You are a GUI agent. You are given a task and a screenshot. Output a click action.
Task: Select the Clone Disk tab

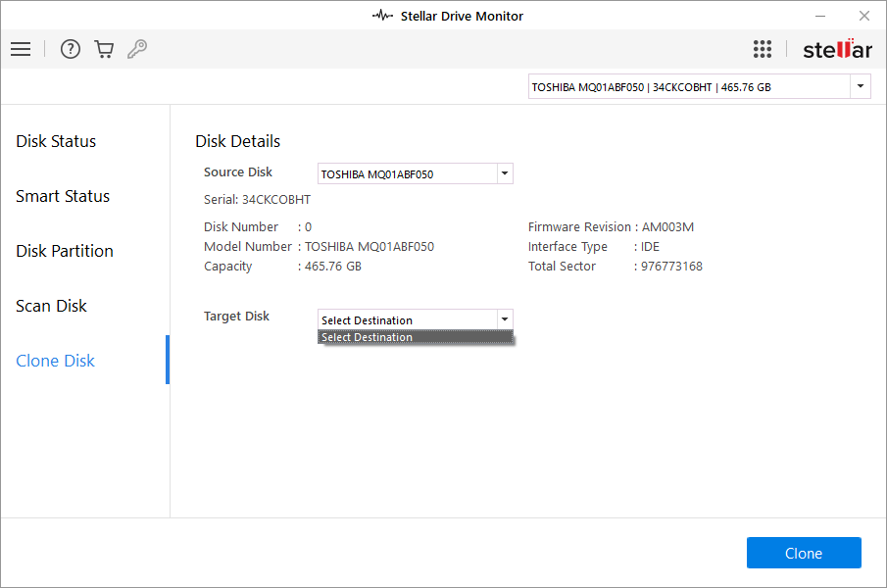point(56,361)
